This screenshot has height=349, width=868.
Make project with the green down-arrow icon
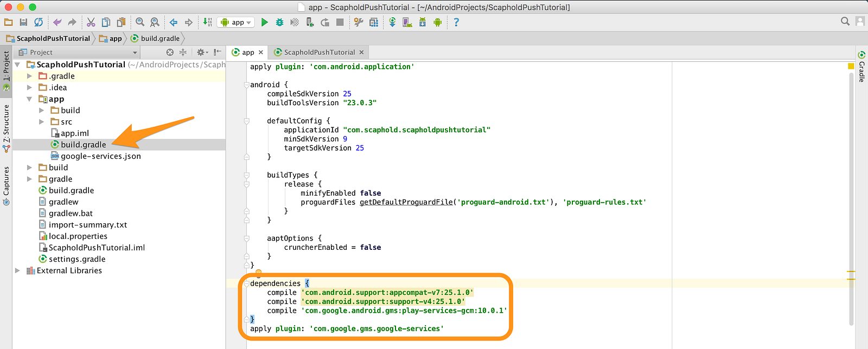(207, 22)
